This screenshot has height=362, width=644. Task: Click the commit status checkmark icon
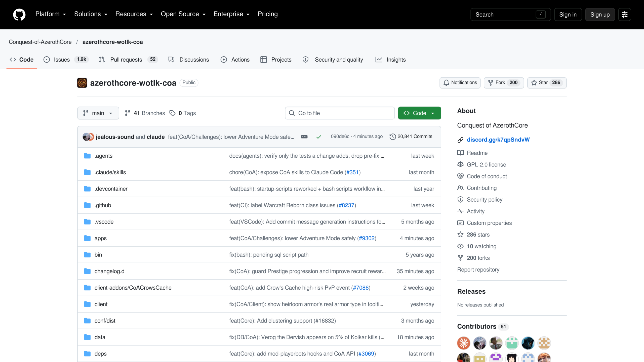319,137
